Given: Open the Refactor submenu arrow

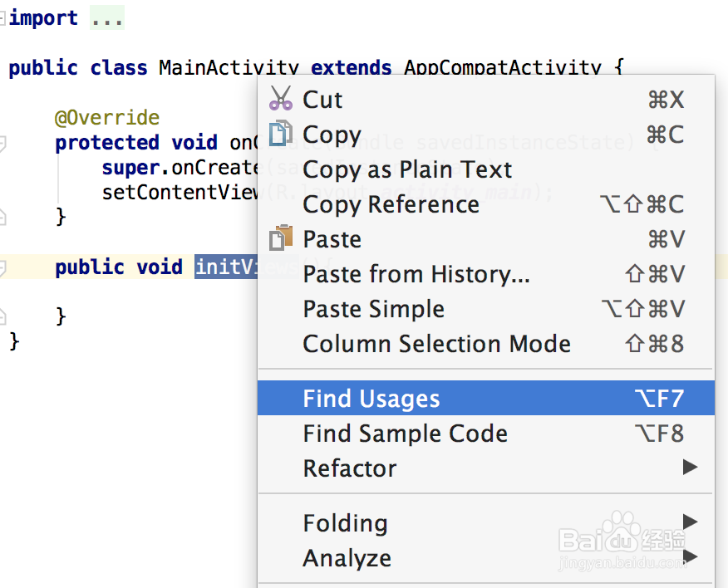Looking at the screenshot, I should click(689, 468).
